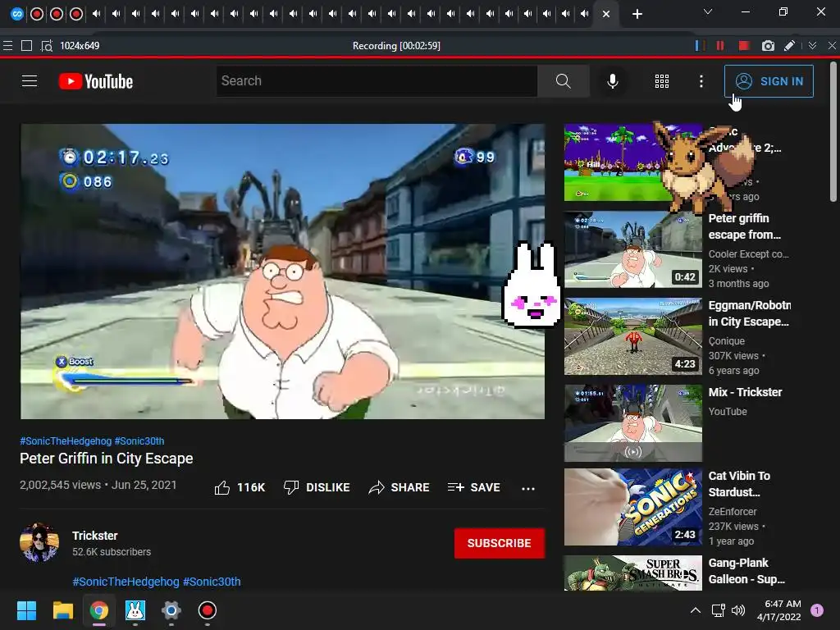Focus the YouTube Search field
Screen dimensions: 840x630
377,81
